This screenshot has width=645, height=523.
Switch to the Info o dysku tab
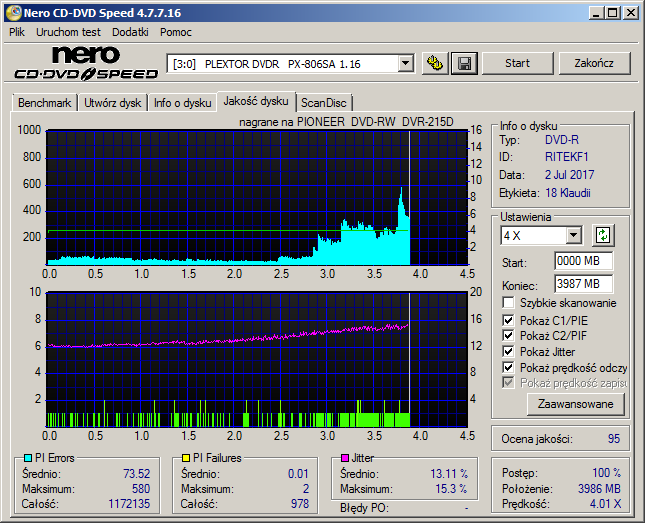click(183, 103)
